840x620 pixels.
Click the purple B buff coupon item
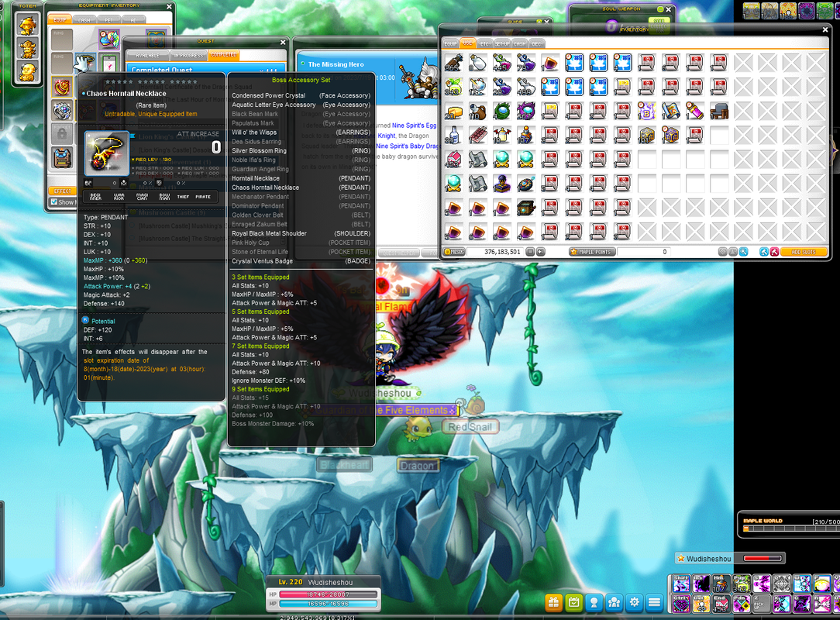[x=646, y=111]
